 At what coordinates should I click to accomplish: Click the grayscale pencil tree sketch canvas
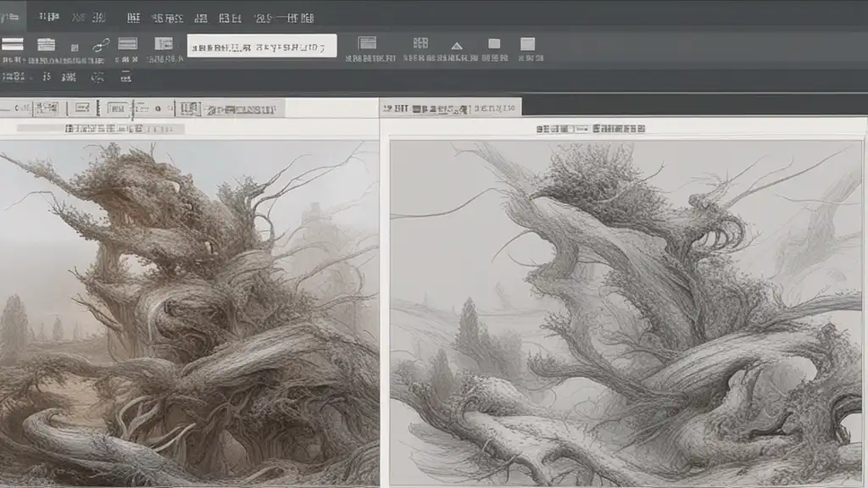(626, 313)
